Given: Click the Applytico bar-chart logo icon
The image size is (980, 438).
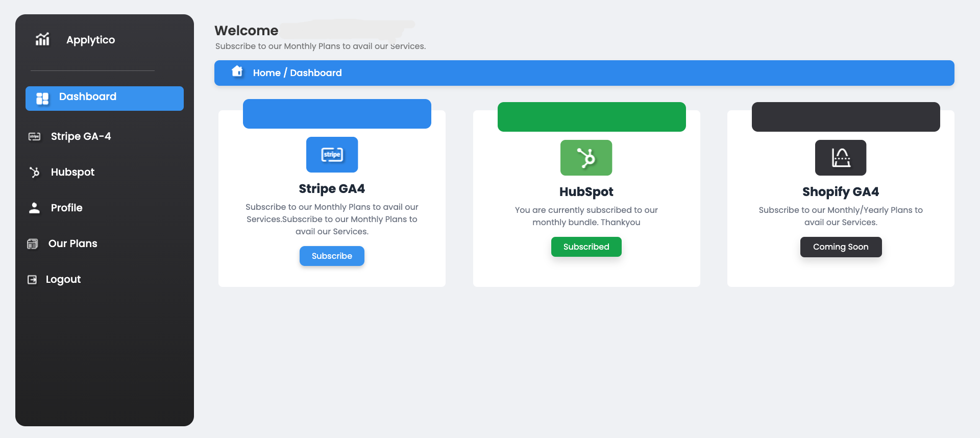Looking at the screenshot, I should (x=42, y=39).
